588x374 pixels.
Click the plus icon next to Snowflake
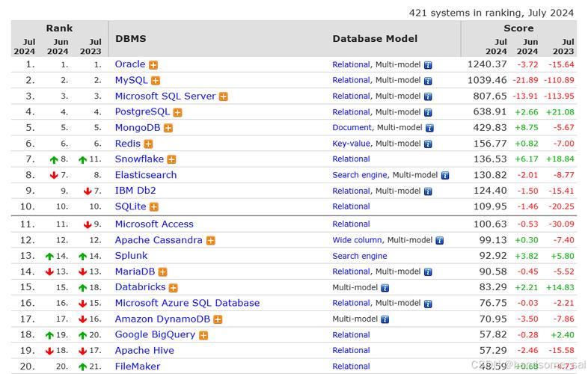pyautogui.click(x=171, y=160)
